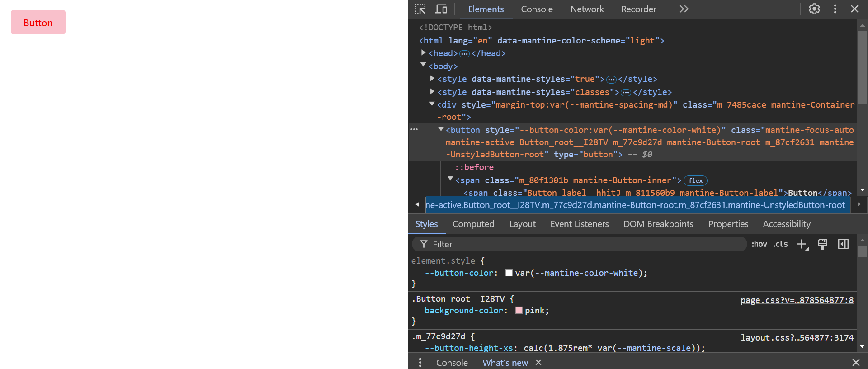
Task: Open drawer three-dot menu icon
Action: [x=420, y=362]
